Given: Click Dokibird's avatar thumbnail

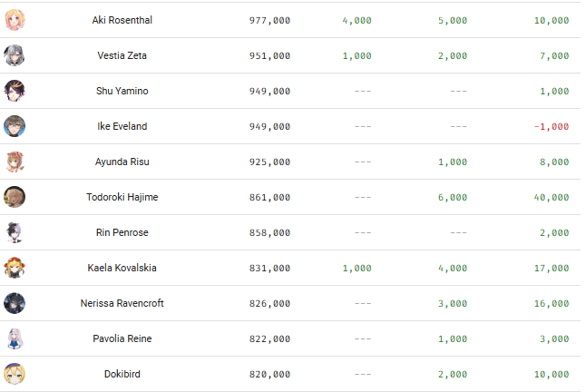Looking at the screenshot, I should coord(15,374).
